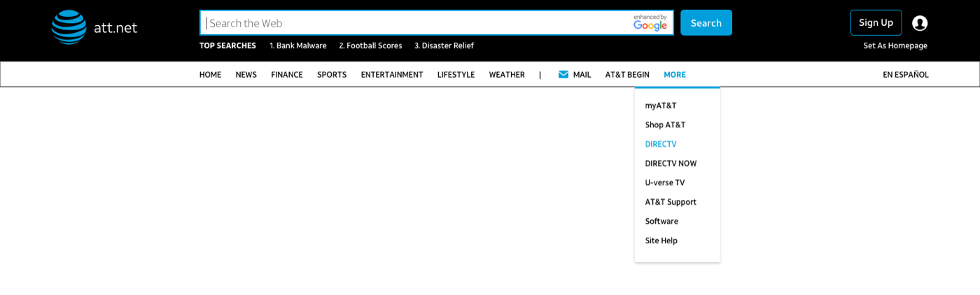Open the WEATHER section
The height and width of the screenshot is (295, 980).
click(507, 75)
